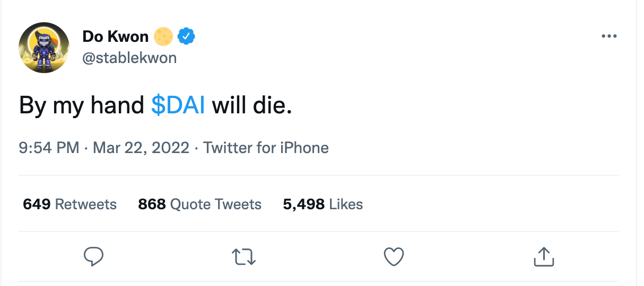Viewport: 644px width, 286px height.
Task: View the 868 Quote Tweets list
Action: tap(199, 204)
